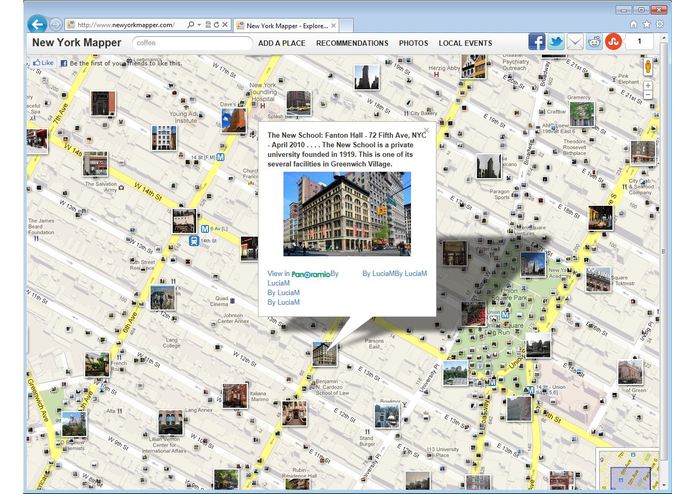Viewport: 695px width, 494px height.
Task: Share via the StumbleUpon icon
Action: click(x=613, y=42)
